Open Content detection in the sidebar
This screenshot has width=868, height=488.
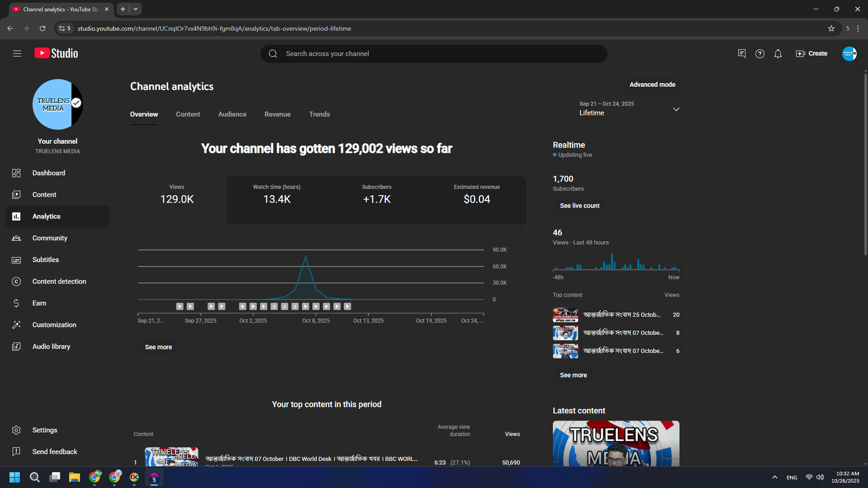59,281
